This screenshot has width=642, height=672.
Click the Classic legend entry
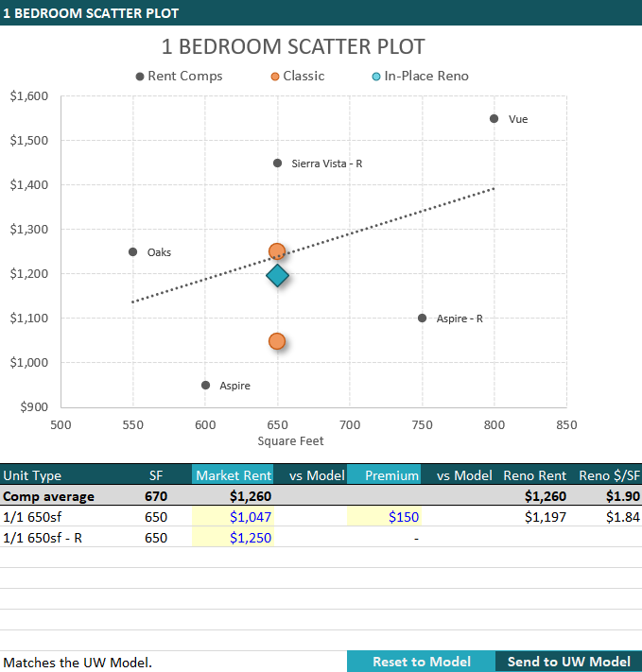click(298, 77)
